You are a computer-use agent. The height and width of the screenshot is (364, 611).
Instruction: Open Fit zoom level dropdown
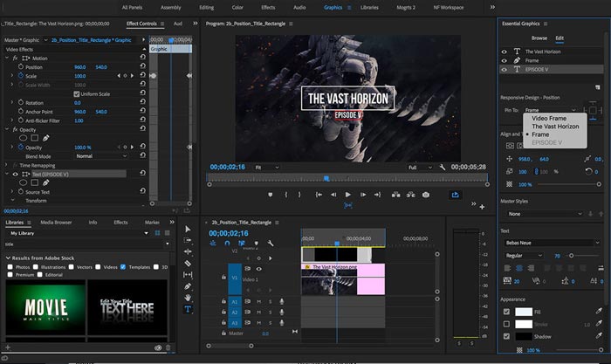click(267, 168)
